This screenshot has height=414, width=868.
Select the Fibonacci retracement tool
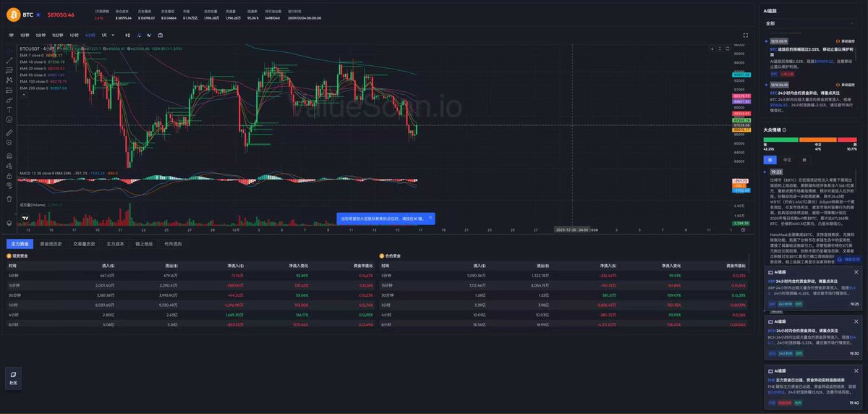pos(9,69)
